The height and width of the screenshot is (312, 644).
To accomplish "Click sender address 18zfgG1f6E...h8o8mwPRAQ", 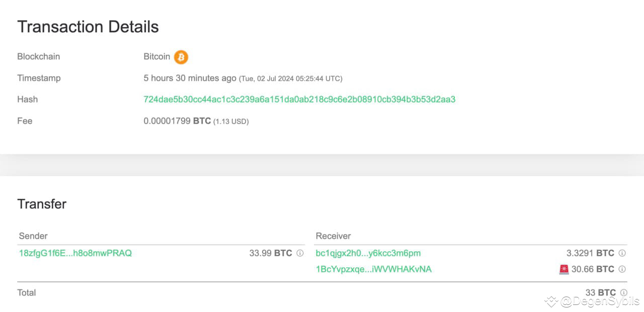I will click(x=75, y=253).
